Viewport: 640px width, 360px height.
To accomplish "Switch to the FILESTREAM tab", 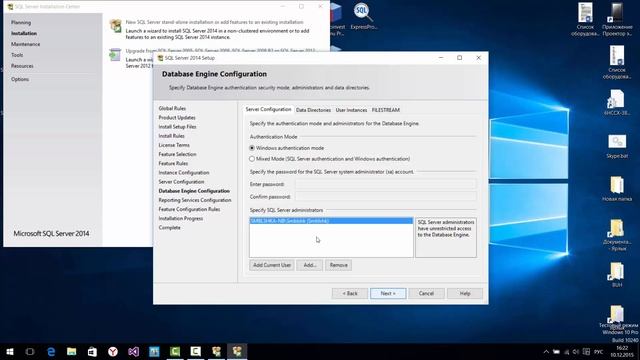I will (386, 110).
